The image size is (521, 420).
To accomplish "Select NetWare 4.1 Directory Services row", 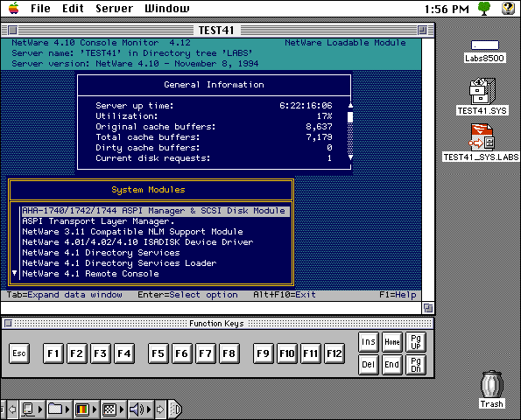I will (156, 253).
